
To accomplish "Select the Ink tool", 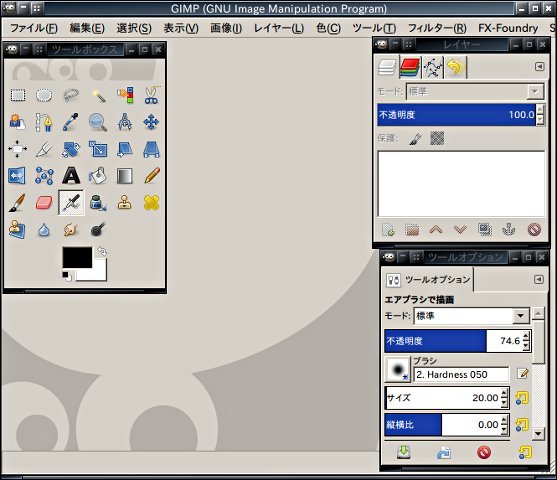I will 98,203.
